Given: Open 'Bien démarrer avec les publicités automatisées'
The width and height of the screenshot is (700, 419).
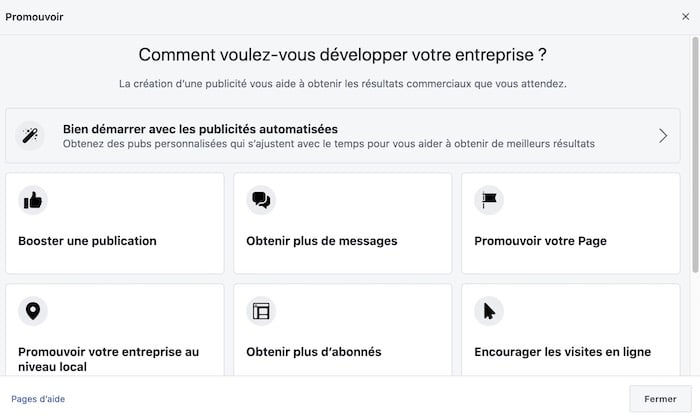Looking at the screenshot, I should tap(200, 129).
